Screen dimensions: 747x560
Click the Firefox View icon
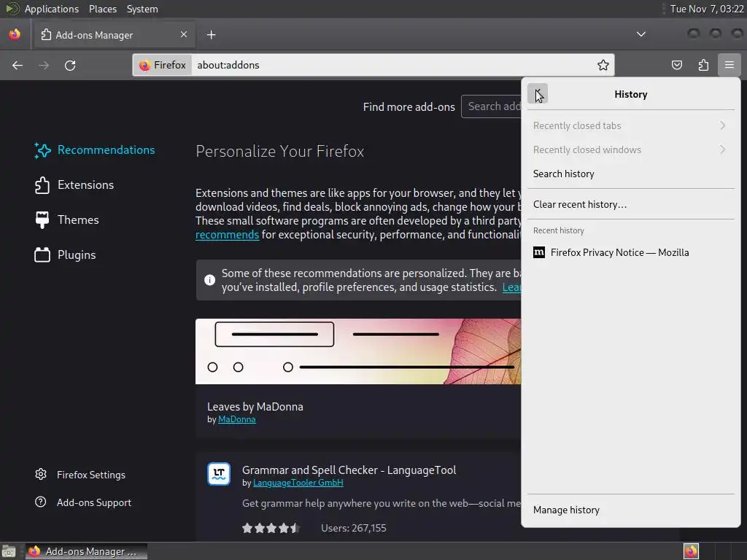15,34
